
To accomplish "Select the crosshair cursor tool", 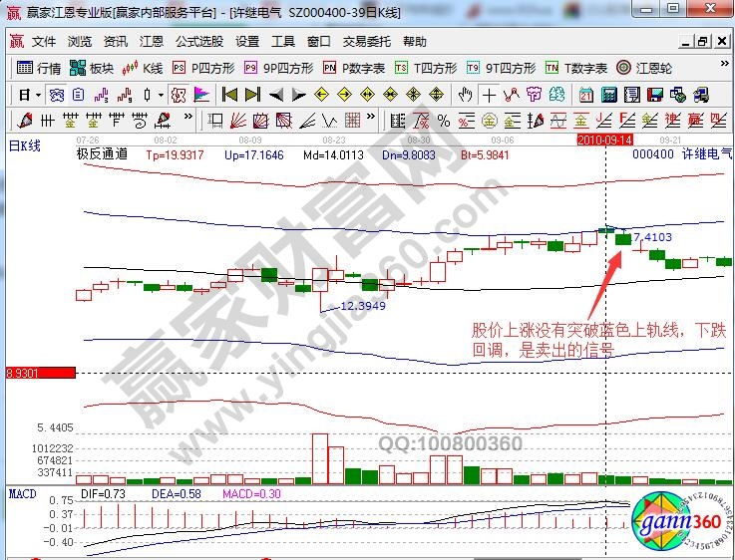I will click(489, 95).
